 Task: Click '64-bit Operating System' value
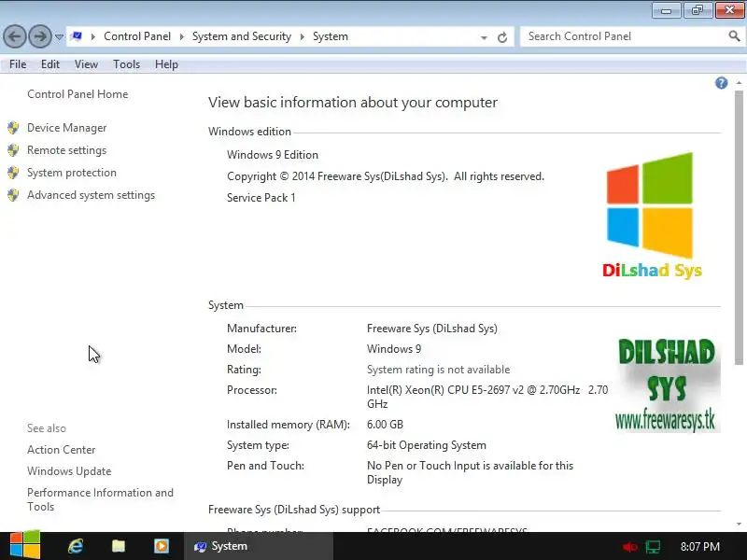(427, 445)
